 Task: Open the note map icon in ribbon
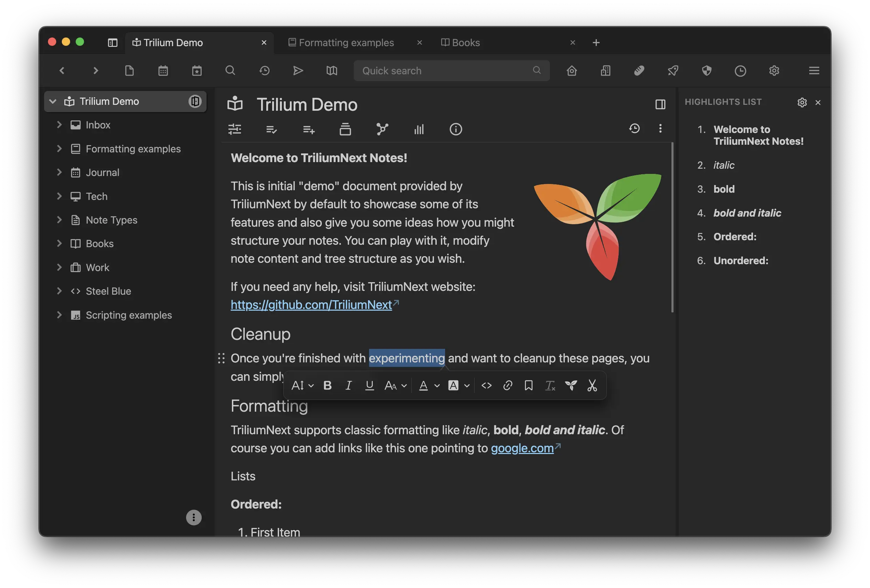point(382,129)
